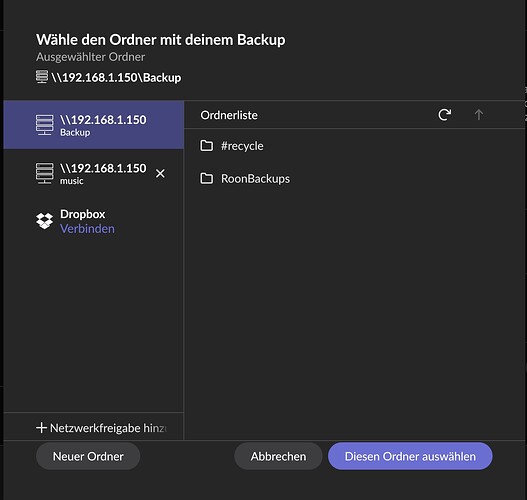Screen dimensions: 527x500
Task: Add network share via Netzwerkfreigabe hinzufügen
Action: 101,428
